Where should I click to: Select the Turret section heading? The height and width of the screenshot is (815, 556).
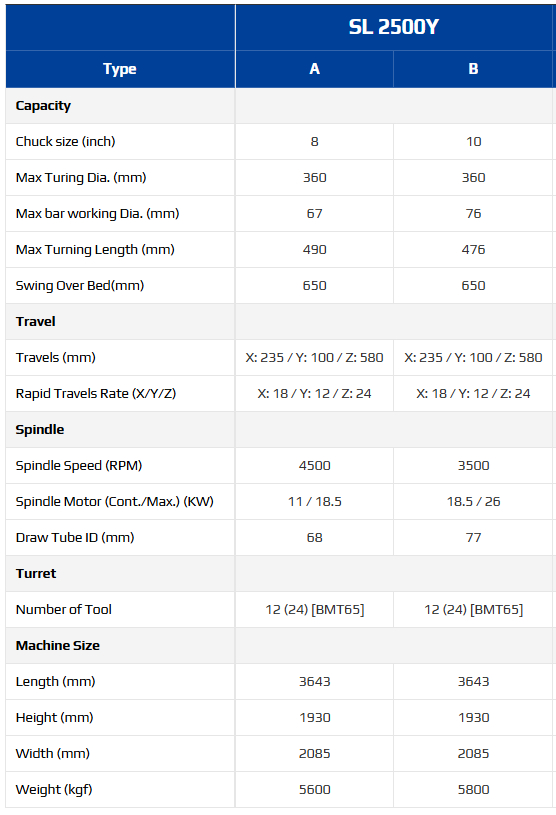click(x=36, y=573)
